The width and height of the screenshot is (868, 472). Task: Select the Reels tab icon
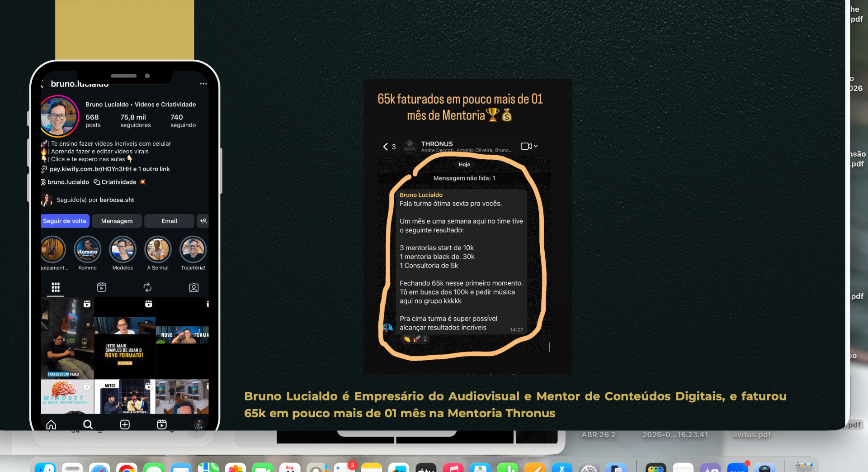coord(102,287)
